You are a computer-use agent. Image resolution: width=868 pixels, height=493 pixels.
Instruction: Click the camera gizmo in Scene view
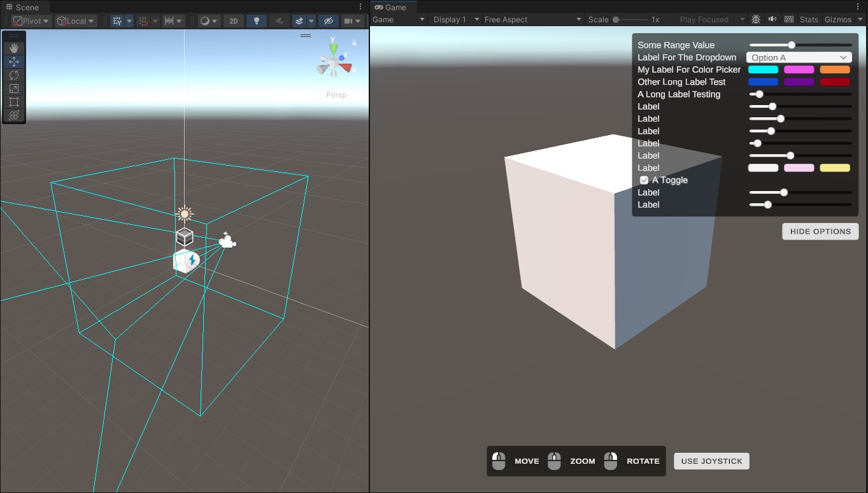click(x=227, y=241)
